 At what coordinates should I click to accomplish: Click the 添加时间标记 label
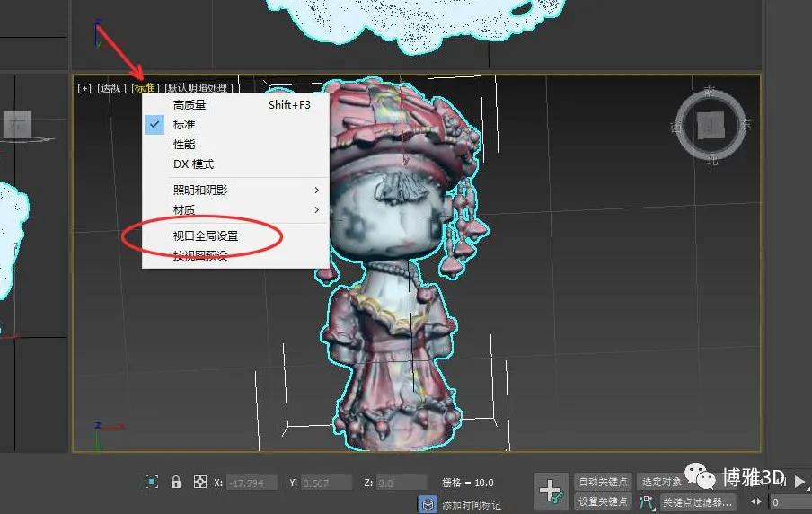pyautogui.click(x=472, y=505)
